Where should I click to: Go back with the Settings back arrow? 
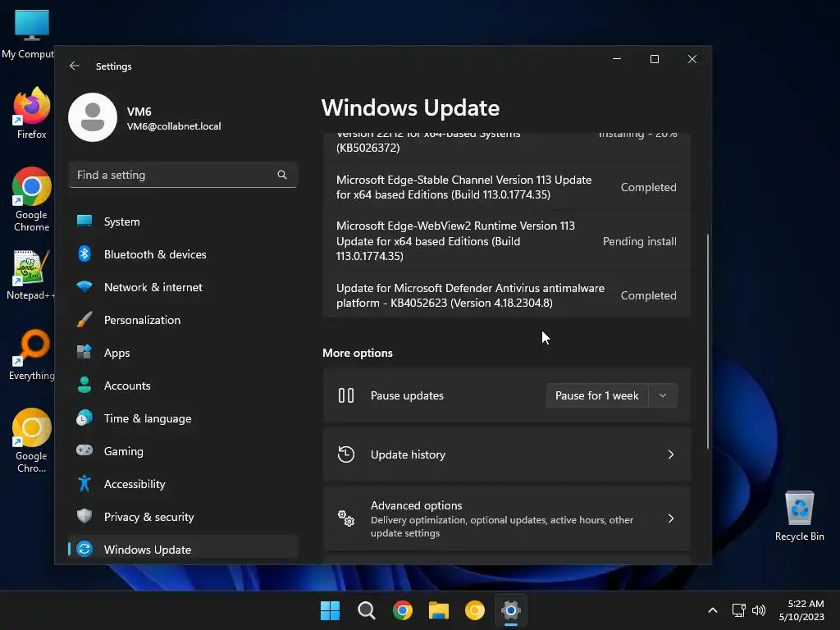75,66
